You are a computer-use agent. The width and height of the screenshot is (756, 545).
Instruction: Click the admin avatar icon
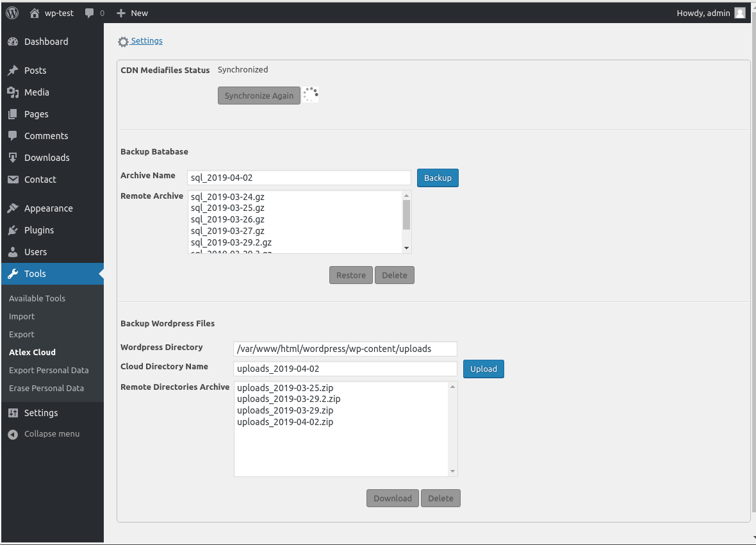[740, 13]
